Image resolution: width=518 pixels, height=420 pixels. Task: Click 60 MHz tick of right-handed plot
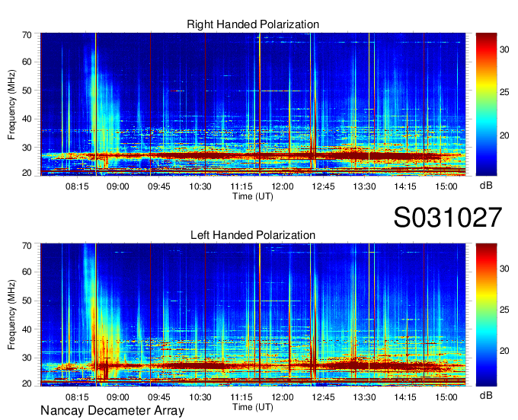click(27, 62)
